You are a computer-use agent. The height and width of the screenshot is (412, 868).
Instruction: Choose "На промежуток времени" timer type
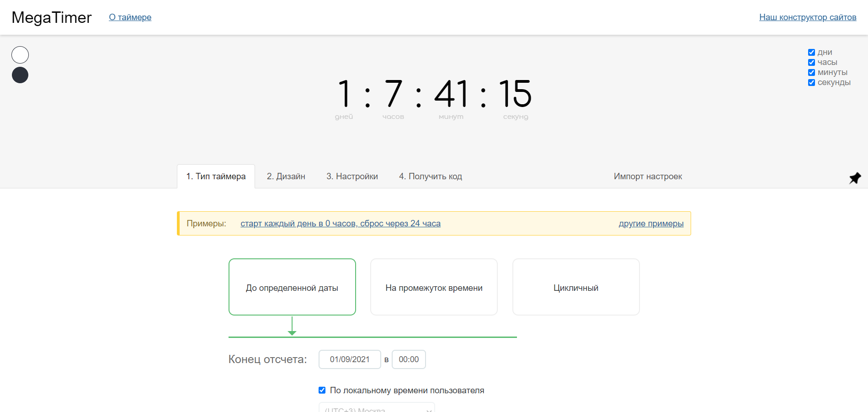434,287
